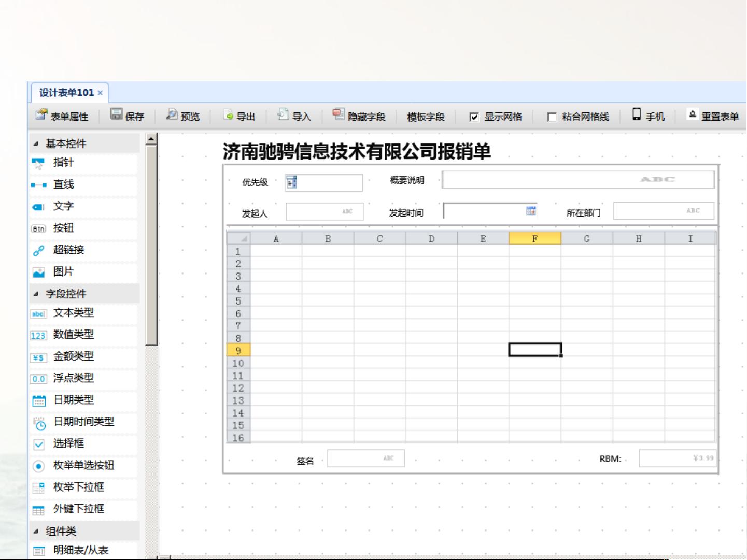Select the 文字 text label control

84,206
